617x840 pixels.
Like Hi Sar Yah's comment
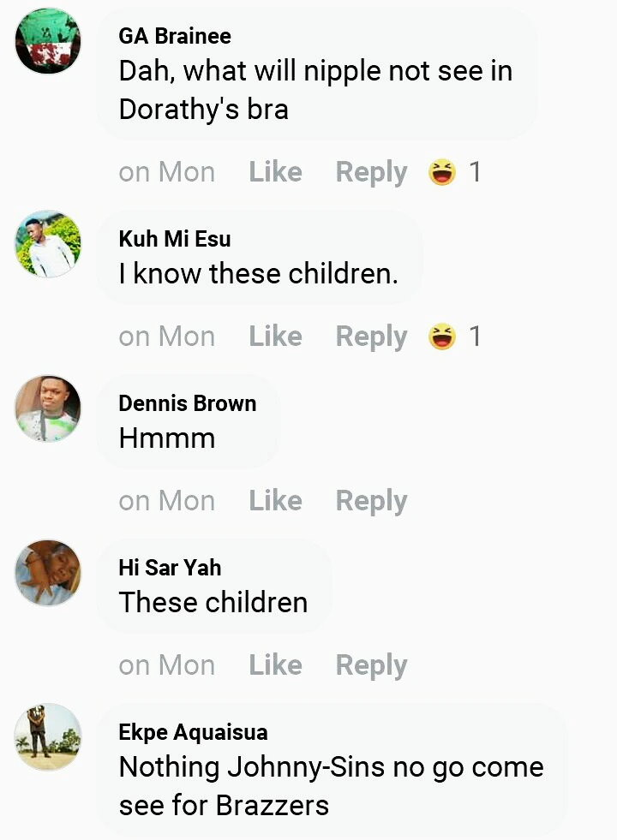[x=276, y=665]
